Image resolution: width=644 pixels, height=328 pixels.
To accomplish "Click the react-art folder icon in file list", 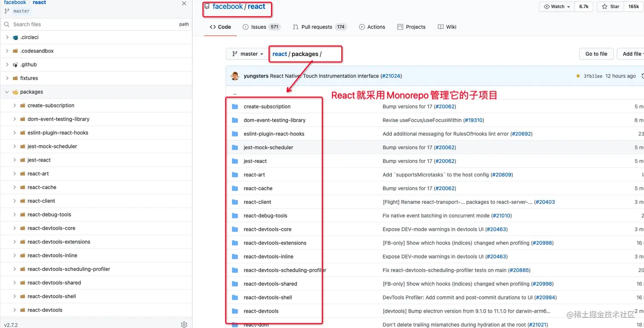I will click(x=235, y=174).
